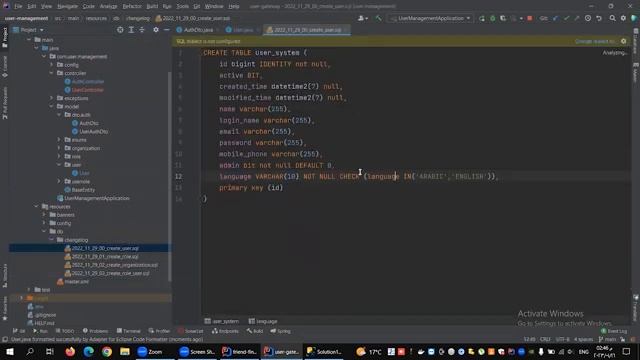The width and height of the screenshot is (640, 360).
Task: Open the Project view selector dropdown
Action: [x=28, y=30]
